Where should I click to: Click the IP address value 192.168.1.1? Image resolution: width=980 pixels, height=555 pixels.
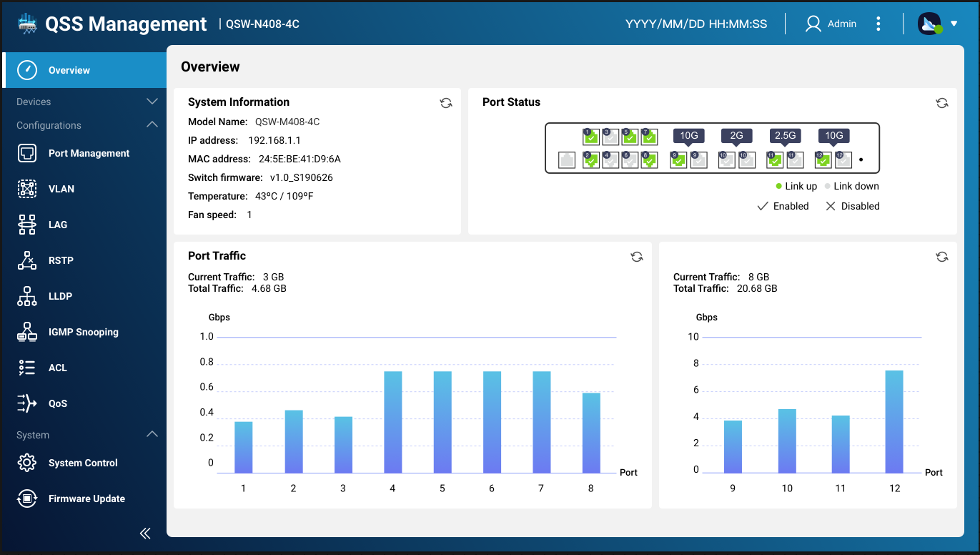(274, 140)
